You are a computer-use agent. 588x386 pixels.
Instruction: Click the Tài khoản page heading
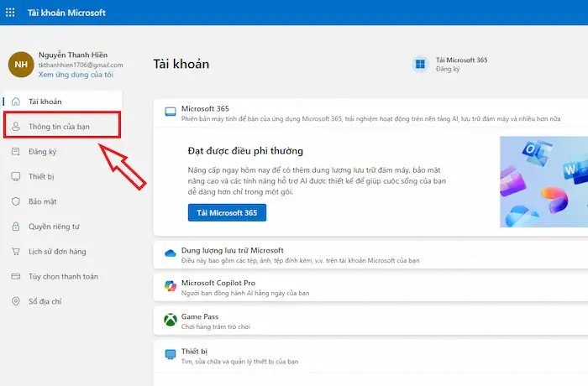click(x=181, y=64)
